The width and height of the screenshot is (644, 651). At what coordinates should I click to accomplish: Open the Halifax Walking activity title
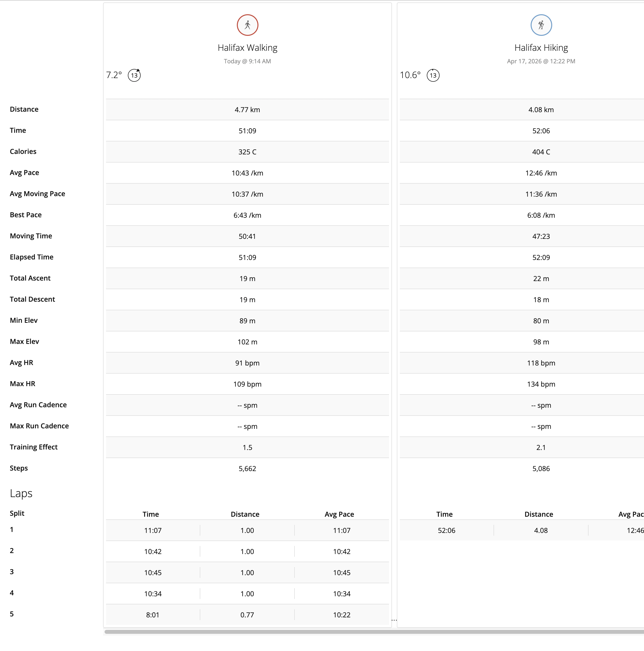247,48
